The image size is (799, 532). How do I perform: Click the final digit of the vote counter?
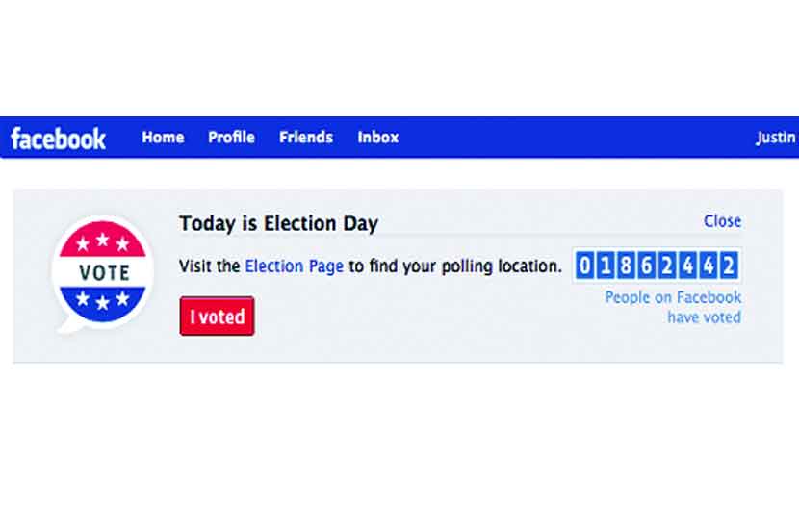point(731,266)
